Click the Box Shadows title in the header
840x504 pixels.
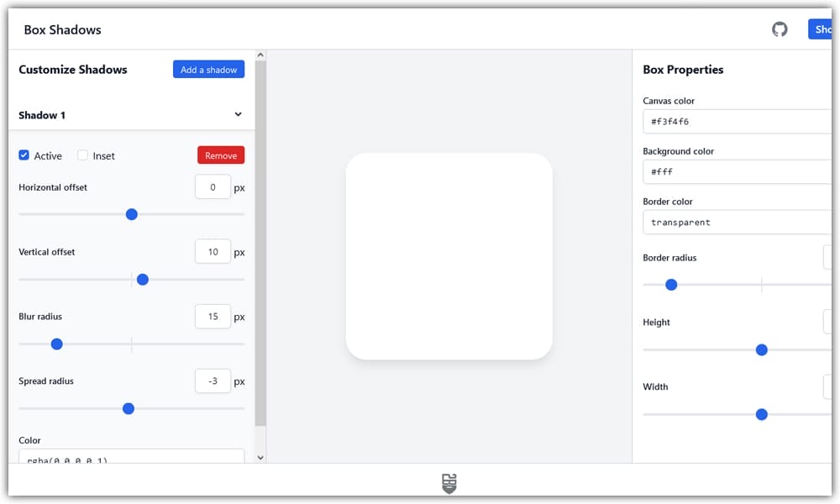[62, 29]
